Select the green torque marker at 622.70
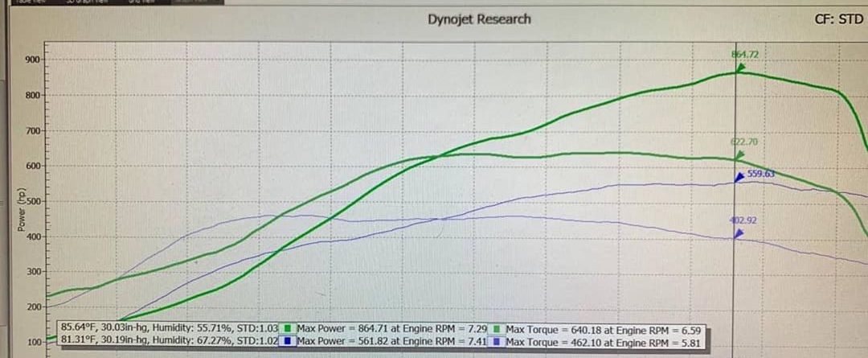Screen dimensions: 868x358 click(740, 154)
